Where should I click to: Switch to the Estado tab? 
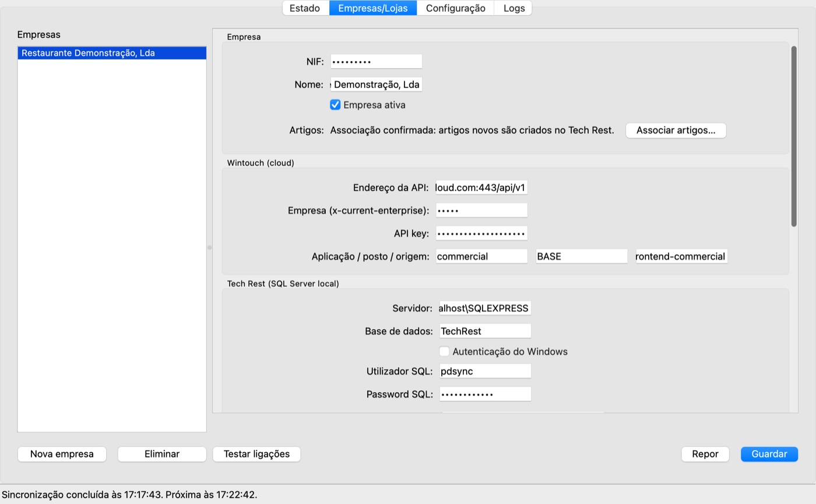click(x=306, y=8)
